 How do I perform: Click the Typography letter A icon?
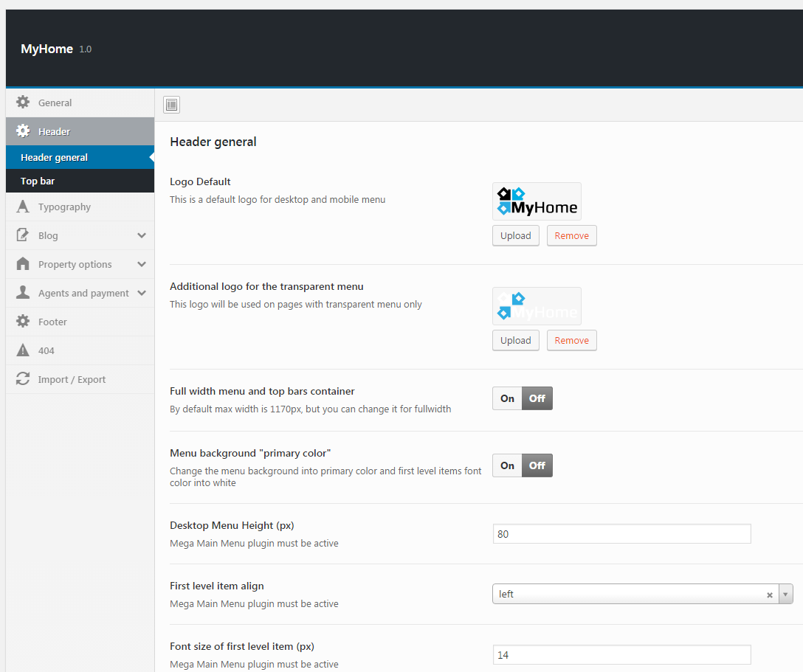23,207
